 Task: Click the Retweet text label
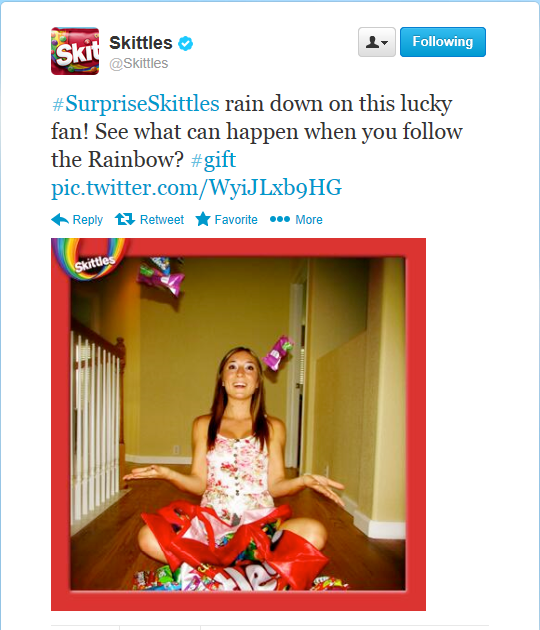[162, 220]
